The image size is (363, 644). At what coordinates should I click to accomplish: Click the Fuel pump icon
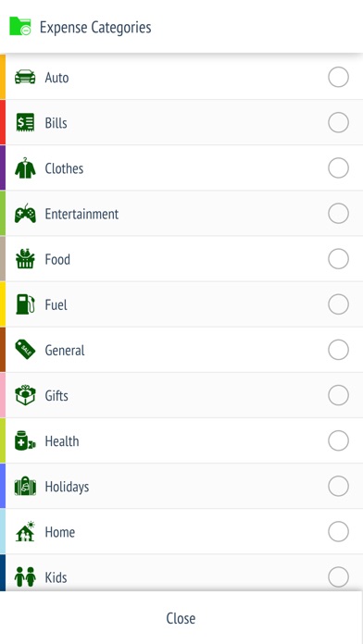tap(25, 304)
